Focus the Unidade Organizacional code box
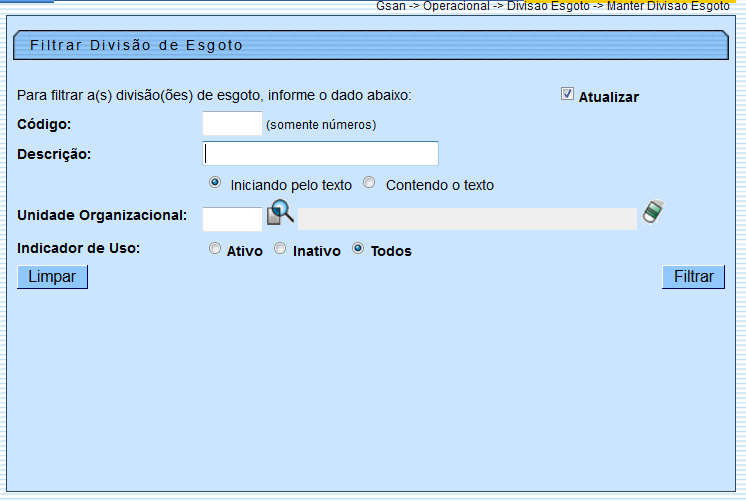 pyautogui.click(x=232, y=219)
